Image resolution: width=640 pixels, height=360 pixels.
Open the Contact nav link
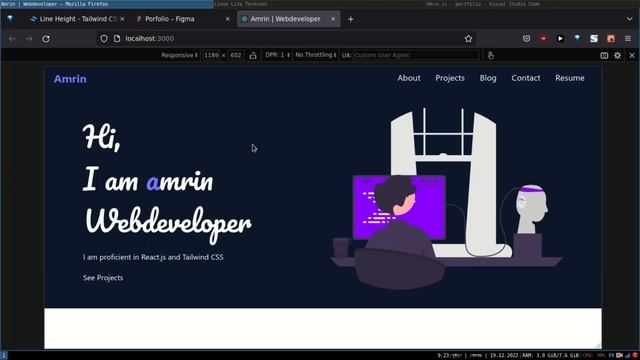pos(526,78)
